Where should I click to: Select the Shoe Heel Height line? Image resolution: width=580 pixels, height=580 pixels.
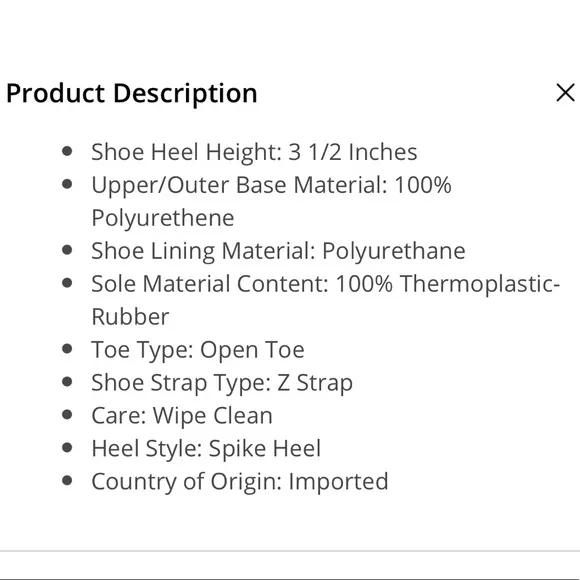tap(254, 152)
